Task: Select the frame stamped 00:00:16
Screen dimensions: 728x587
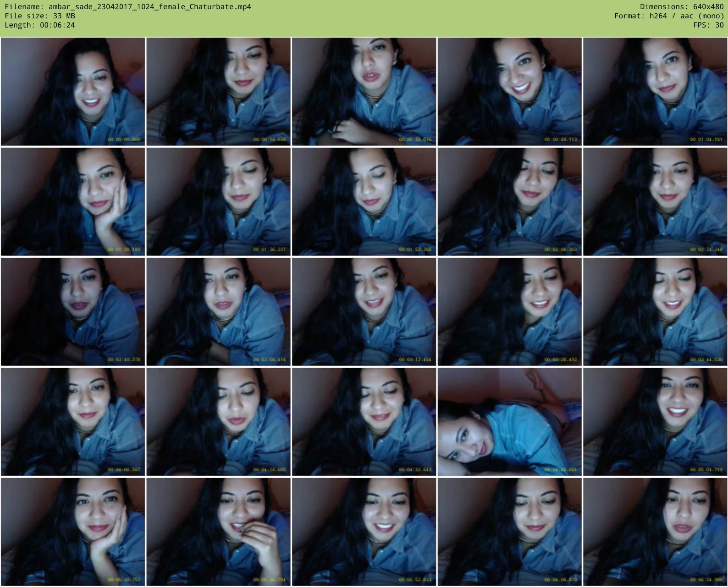Action: pyautogui.click(x=218, y=92)
